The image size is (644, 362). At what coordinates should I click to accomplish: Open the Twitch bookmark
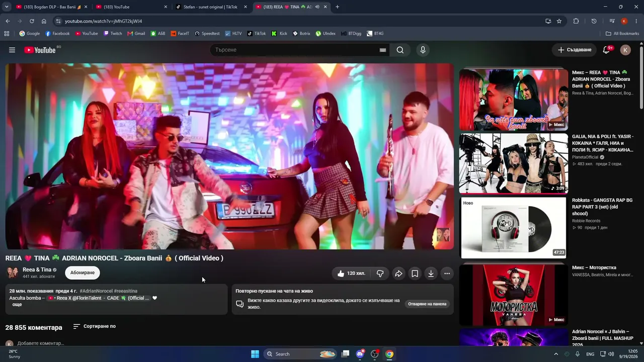[x=113, y=34]
